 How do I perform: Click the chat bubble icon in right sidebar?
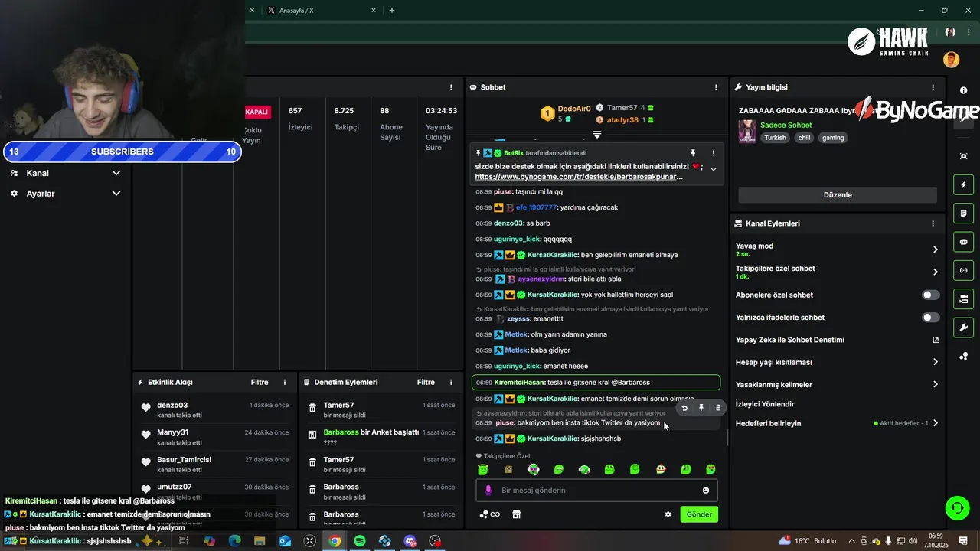pyautogui.click(x=963, y=242)
